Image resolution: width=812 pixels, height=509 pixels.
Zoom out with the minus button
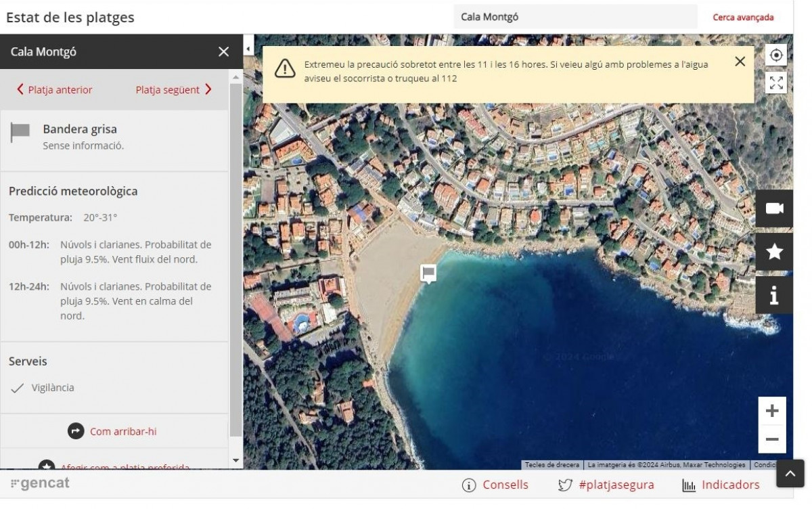772,439
